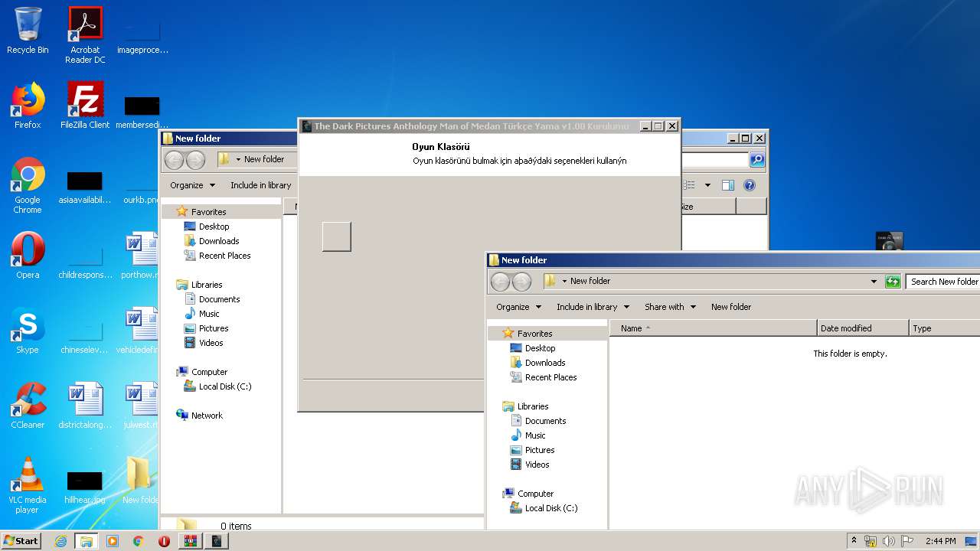Click the volume icon in system tray
The width and height of the screenshot is (980, 551).
pyautogui.click(x=888, y=541)
